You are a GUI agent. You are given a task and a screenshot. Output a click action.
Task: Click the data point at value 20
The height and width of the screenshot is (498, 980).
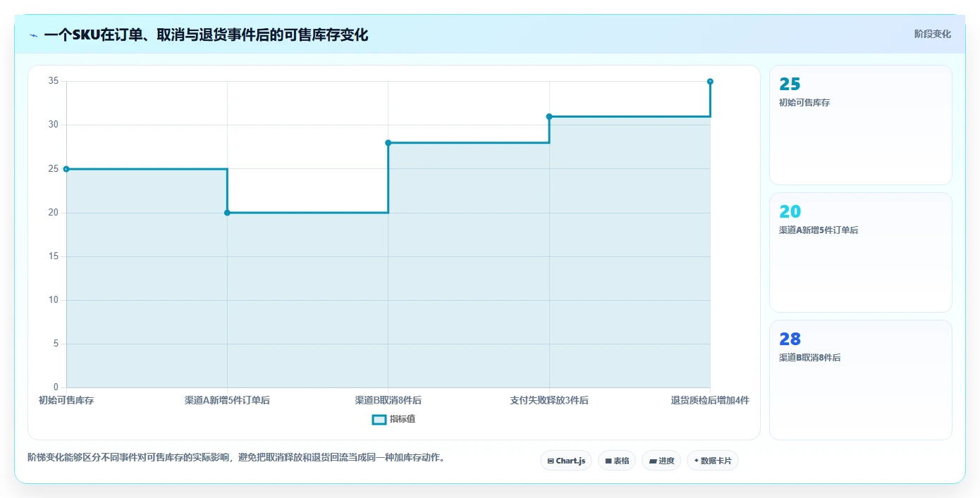(x=227, y=213)
